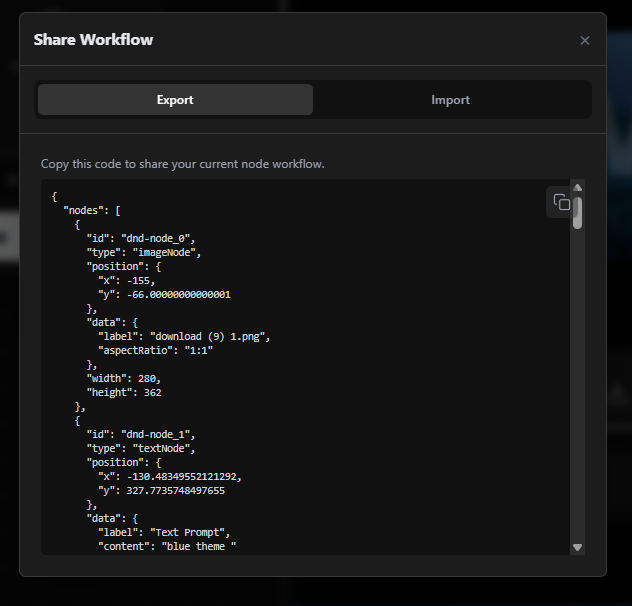Screen dimensions: 632x606
Task: Click the "y": -66.00000000000001 line
Action: click(164, 295)
